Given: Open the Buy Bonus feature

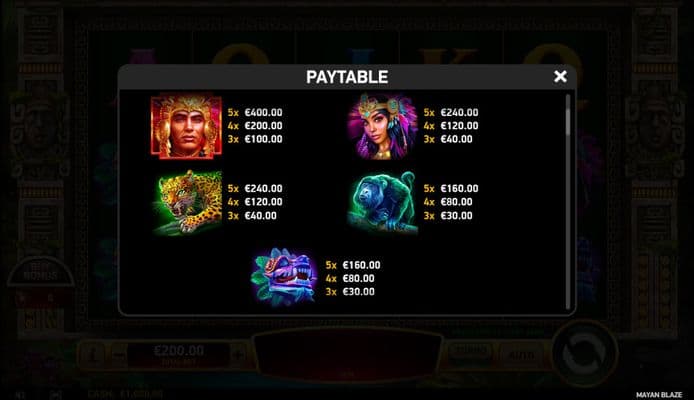Looking at the screenshot, I should (40, 271).
